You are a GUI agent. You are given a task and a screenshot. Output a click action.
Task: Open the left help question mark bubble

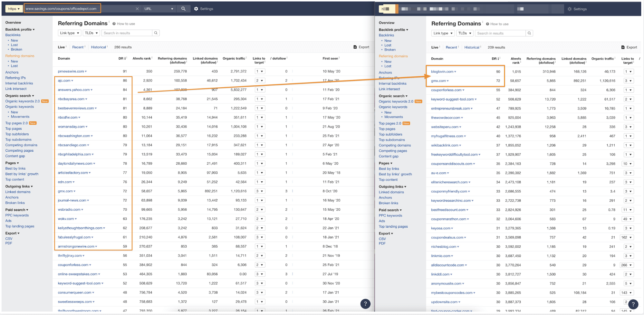(365, 303)
